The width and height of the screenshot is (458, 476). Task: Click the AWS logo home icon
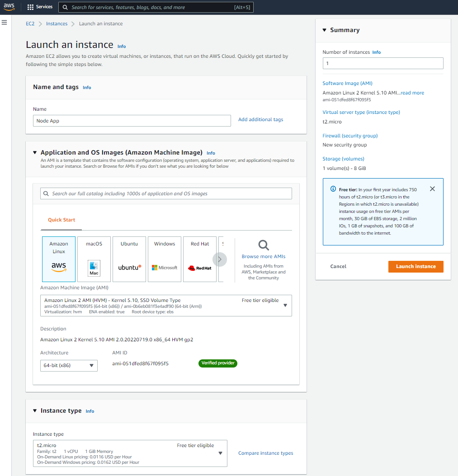[x=9, y=7]
